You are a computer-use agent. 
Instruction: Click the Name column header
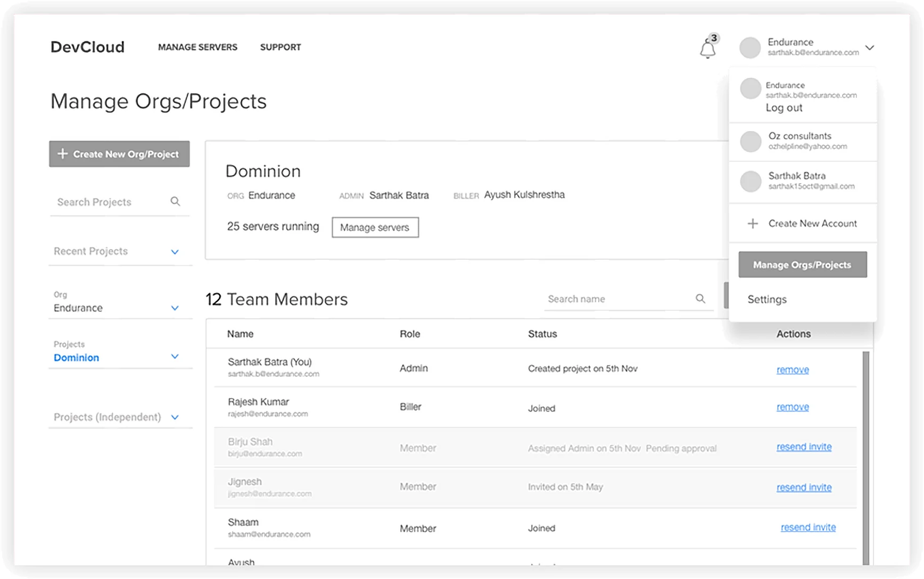(x=240, y=334)
